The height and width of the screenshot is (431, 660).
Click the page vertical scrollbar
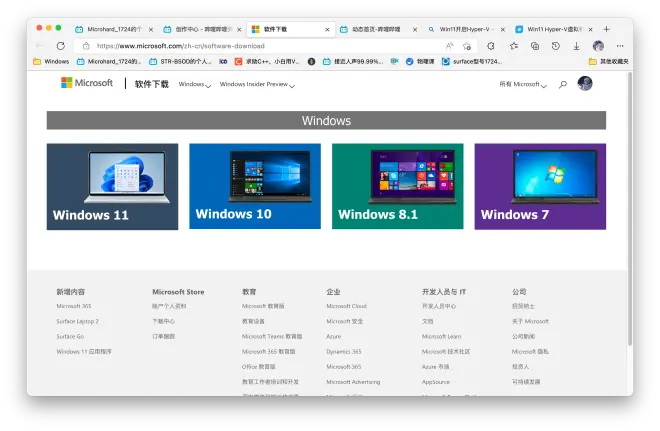coord(630,209)
